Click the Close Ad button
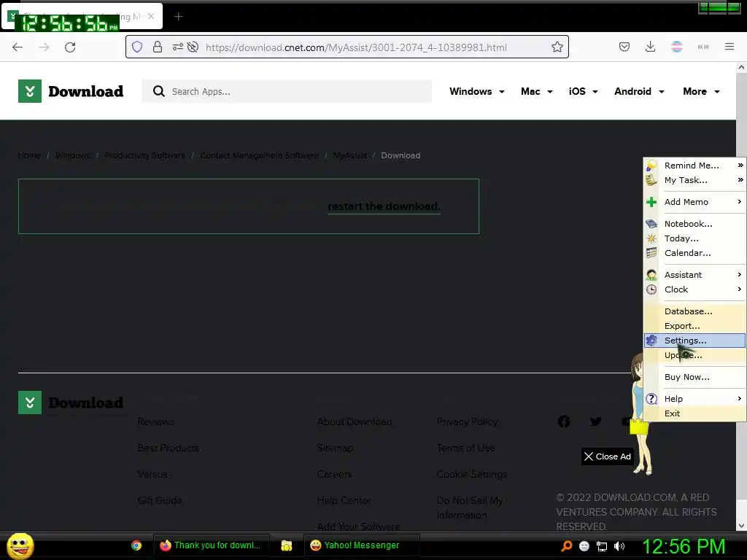Viewport: 747px width, 560px height. point(607,456)
